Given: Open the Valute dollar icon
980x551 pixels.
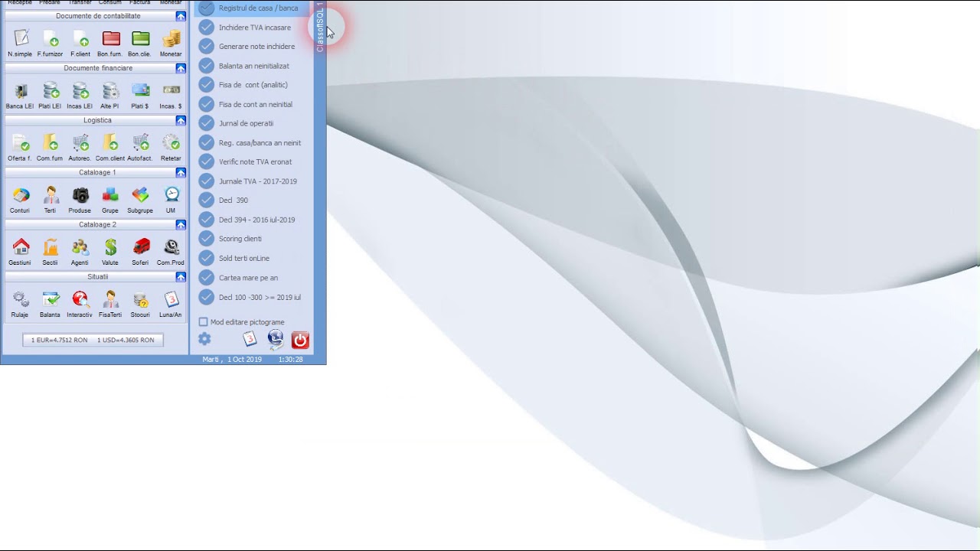Looking at the screenshot, I should 110,246.
